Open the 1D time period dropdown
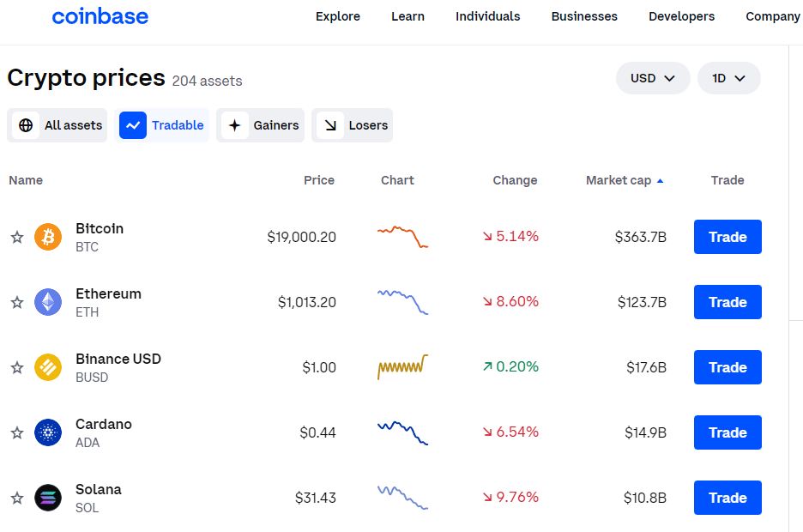The height and width of the screenshot is (532, 803). tap(728, 78)
